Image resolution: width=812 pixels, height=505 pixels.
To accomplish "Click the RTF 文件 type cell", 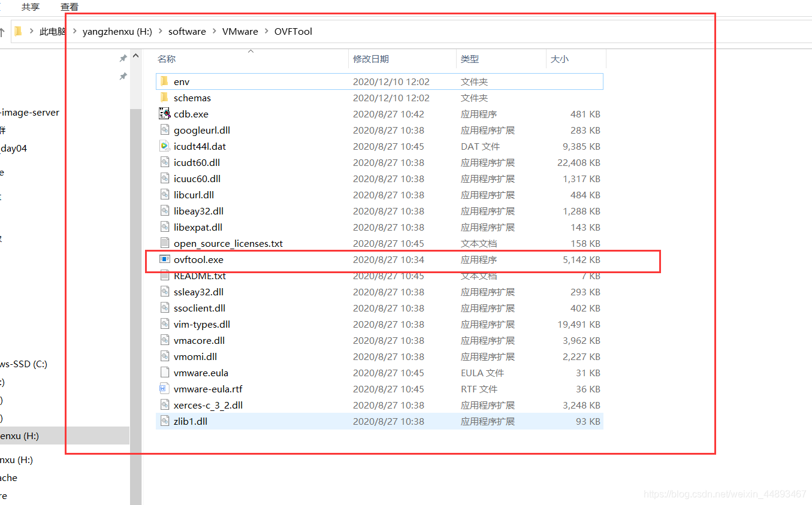I will 479,389.
